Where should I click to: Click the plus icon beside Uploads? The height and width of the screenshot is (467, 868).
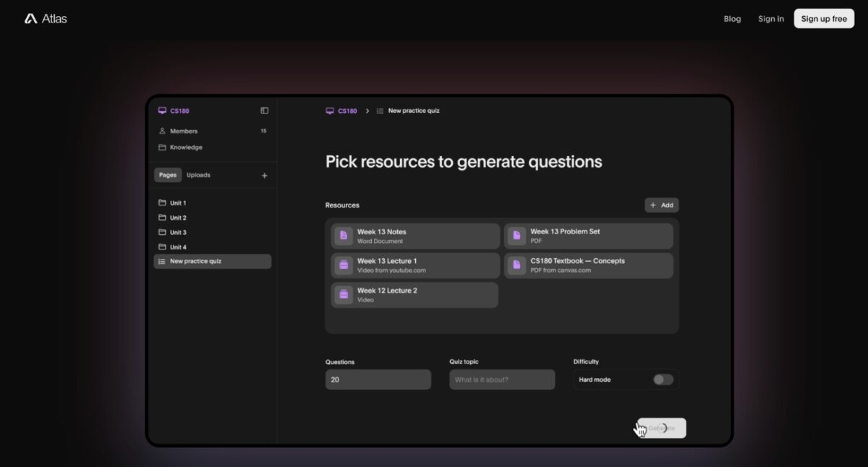[264, 176]
